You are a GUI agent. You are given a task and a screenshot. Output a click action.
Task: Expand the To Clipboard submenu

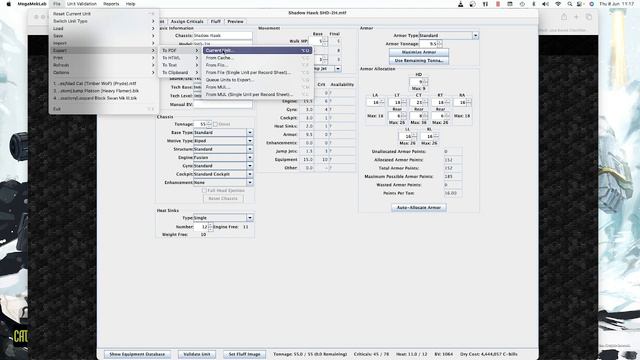(180, 73)
